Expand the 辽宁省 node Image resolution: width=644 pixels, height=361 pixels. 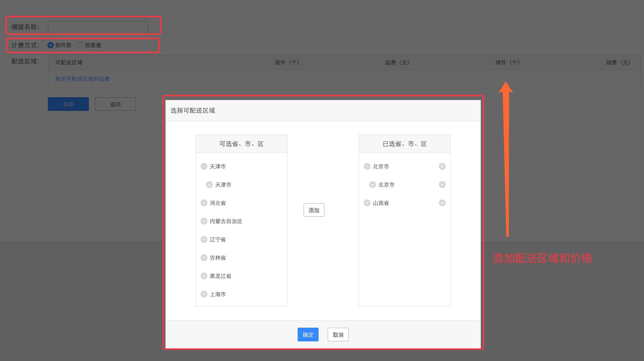204,240
